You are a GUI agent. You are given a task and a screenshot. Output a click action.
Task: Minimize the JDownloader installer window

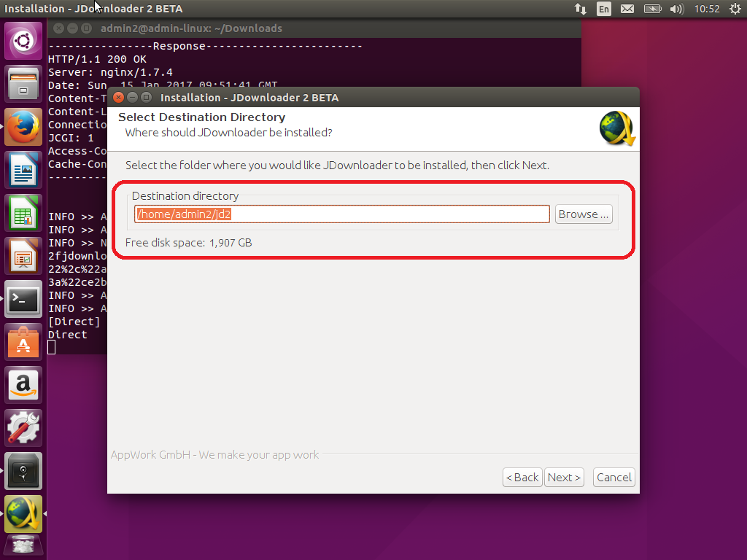[x=133, y=98]
